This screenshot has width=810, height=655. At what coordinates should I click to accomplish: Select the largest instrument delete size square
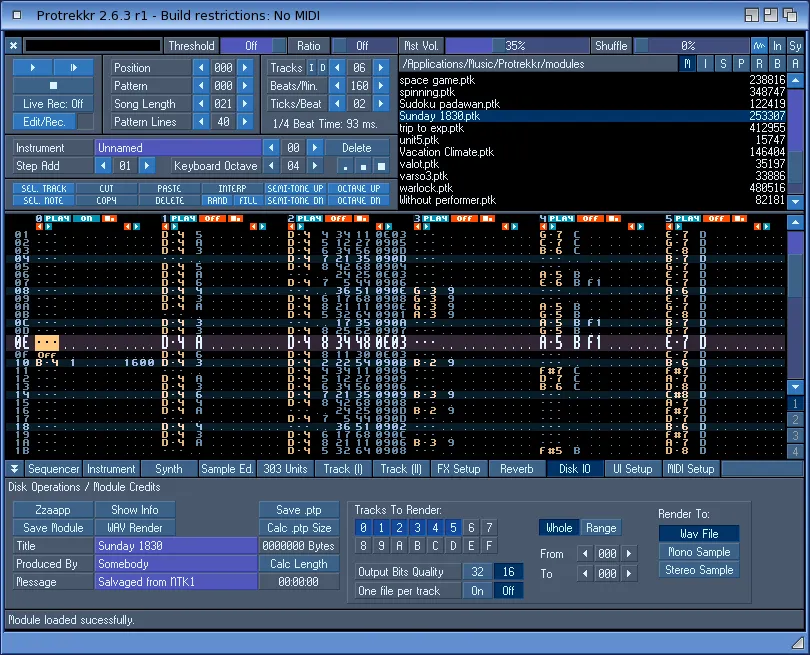(380, 166)
